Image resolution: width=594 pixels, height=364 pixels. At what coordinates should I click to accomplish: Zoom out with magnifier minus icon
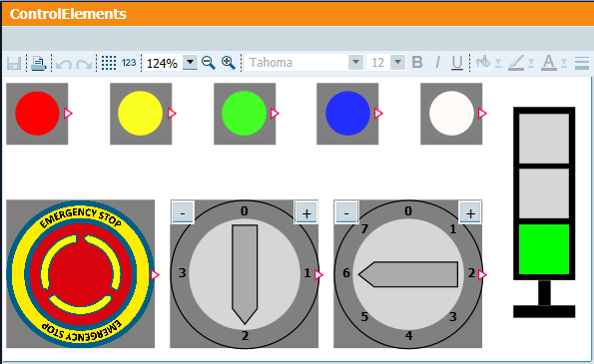point(209,63)
